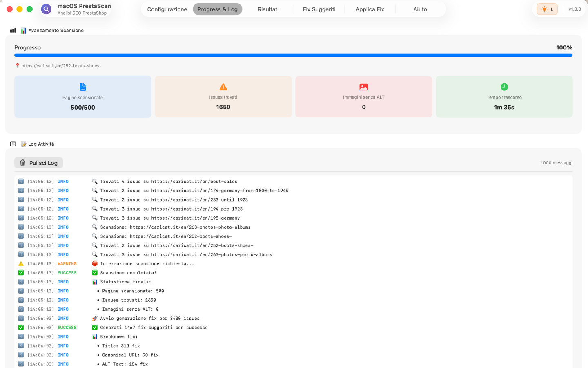Click the bar chart icon beside Avanzamento Scansione
The width and height of the screenshot is (588, 368).
click(13, 30)
